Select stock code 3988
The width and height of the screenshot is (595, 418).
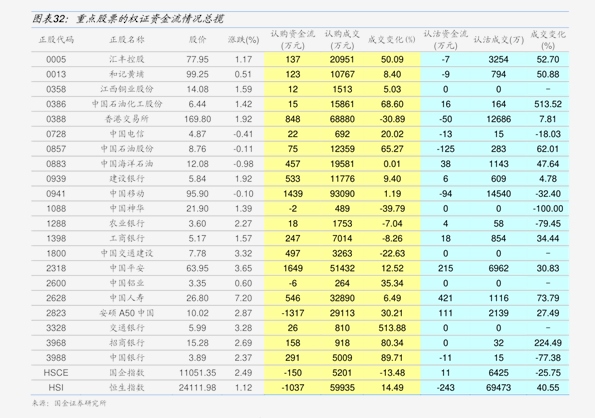click(x=56, y=358)
